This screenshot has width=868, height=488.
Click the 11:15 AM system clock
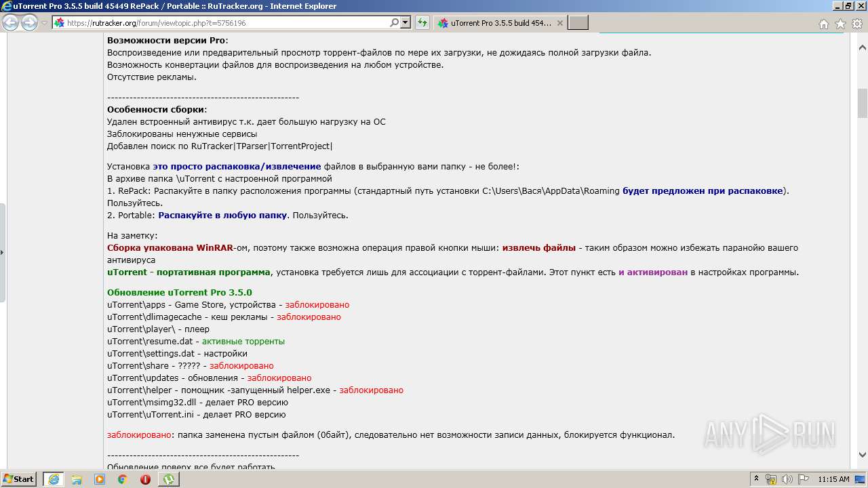point(833,479)
